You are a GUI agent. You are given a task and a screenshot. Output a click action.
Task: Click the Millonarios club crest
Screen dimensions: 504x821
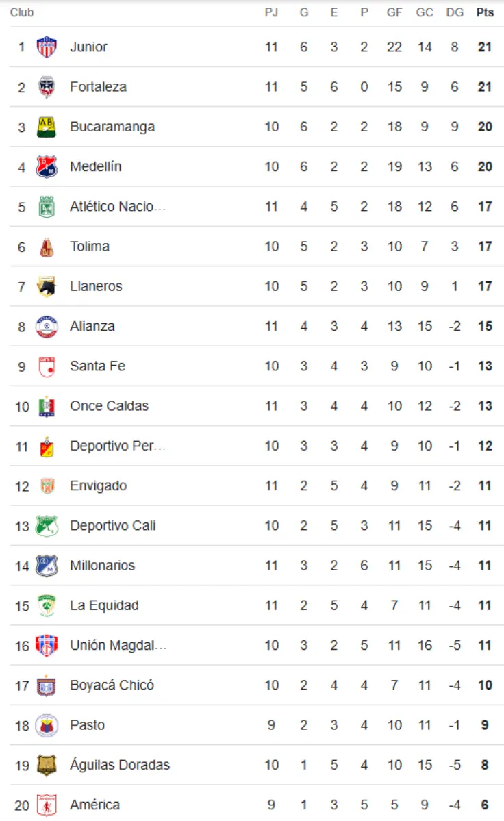coord(47,566)
